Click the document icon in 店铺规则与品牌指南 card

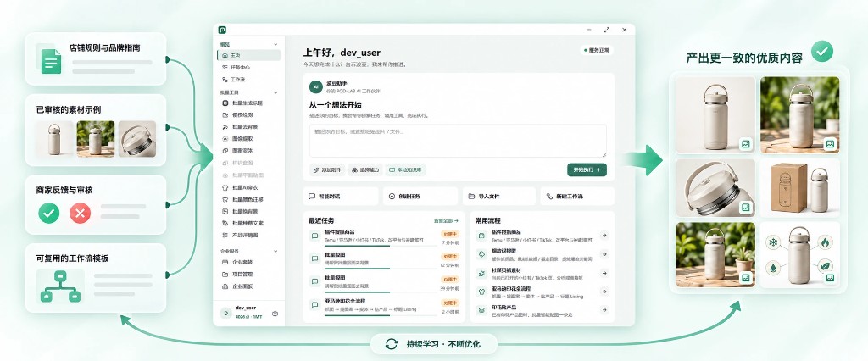point(50,60)
